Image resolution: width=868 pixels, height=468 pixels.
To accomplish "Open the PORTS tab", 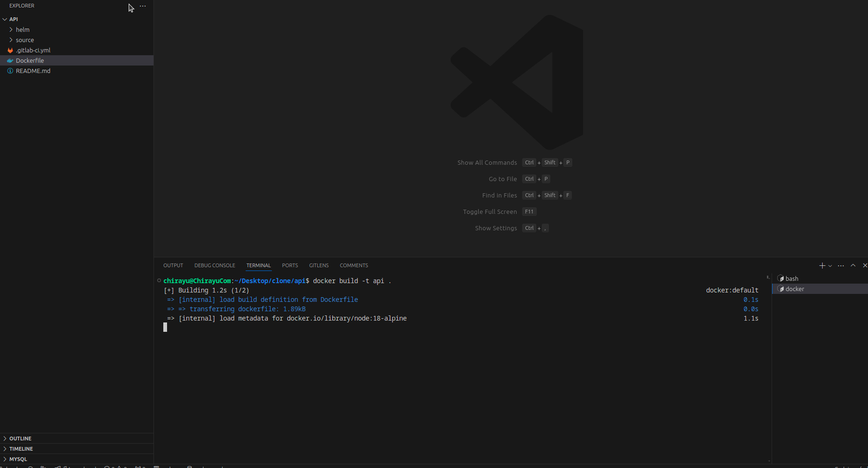I will (290, 265).
